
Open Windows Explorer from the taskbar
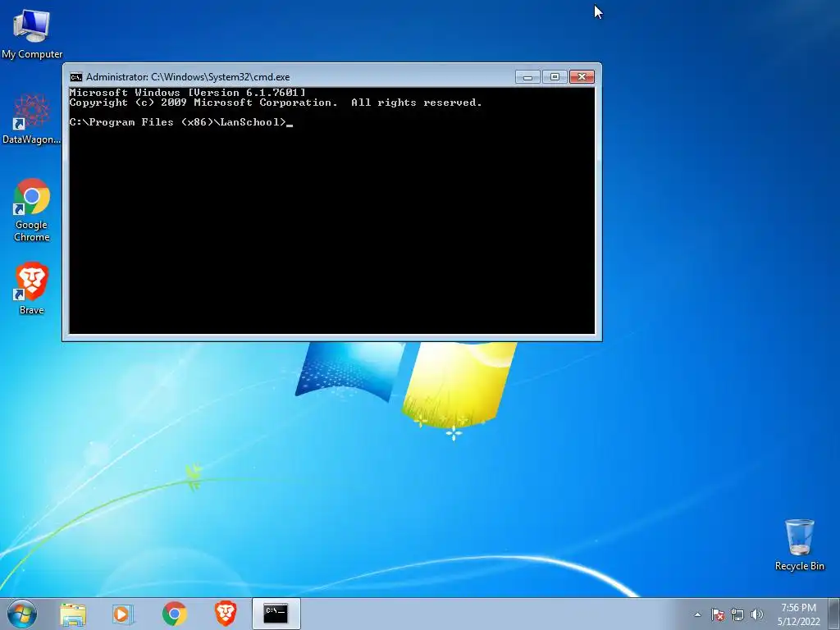coord(73,614)
